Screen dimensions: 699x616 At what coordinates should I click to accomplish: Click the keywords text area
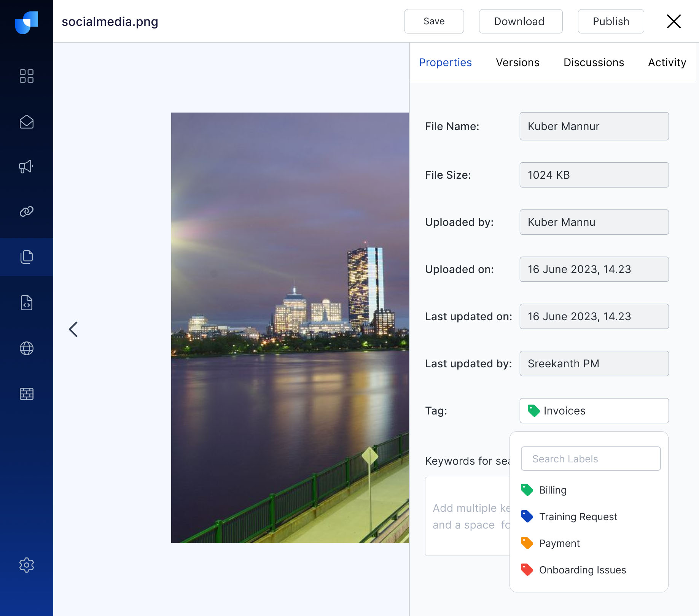(467, 516)
